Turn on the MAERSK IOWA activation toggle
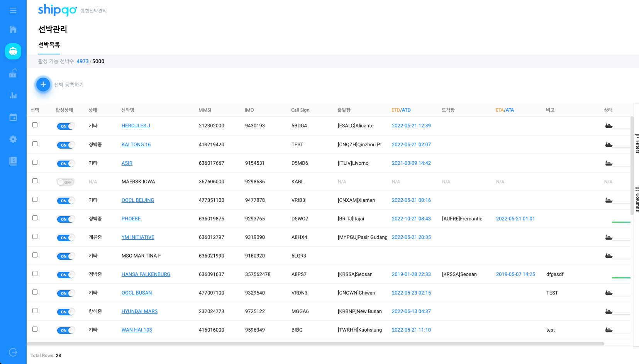Viewport: 639px width, 364px height. 66,182
